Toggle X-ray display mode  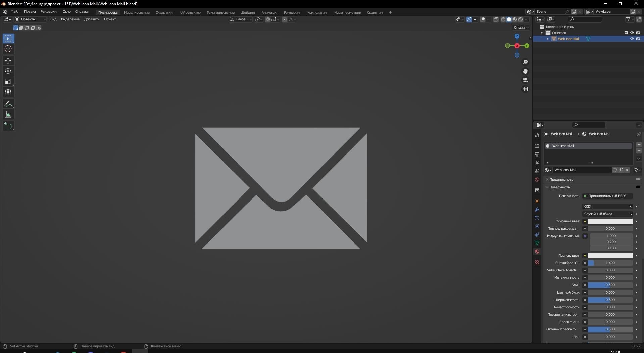coord(496,19)
